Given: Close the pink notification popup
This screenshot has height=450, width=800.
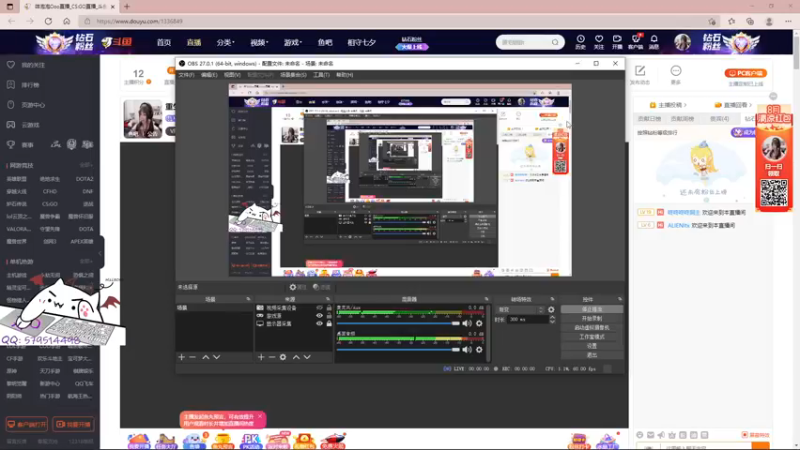Looking at the screenshot, I should [x=260, y=416].
